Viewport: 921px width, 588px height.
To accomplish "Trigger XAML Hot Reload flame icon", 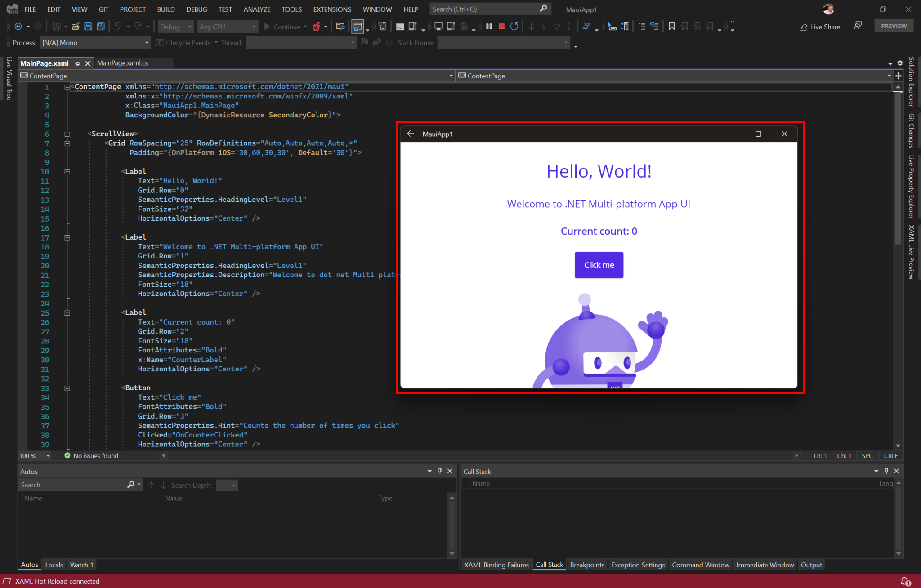I will [317, 27].
